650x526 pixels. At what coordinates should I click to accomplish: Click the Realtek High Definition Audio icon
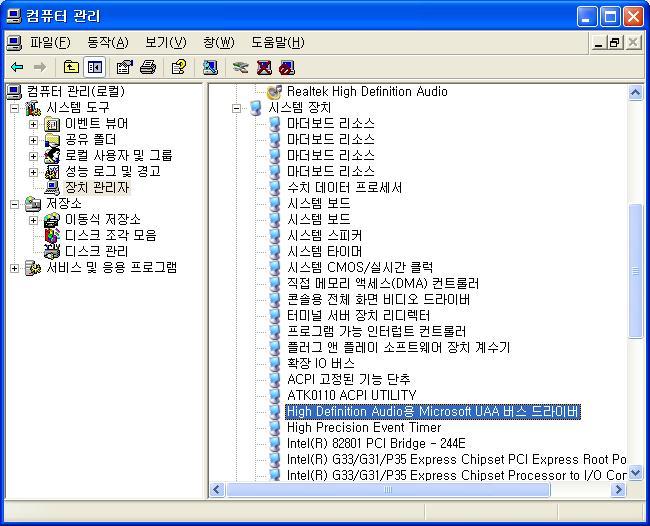tap(274, 92)
